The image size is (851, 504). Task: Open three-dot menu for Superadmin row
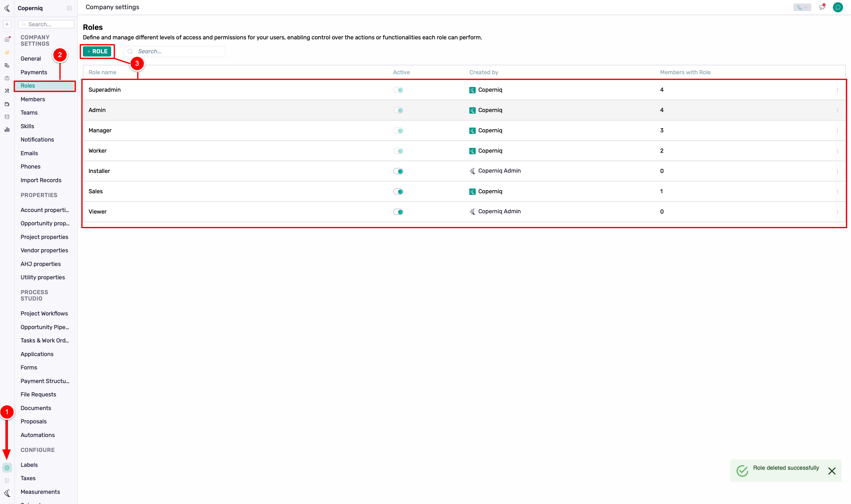click(837, 90)
